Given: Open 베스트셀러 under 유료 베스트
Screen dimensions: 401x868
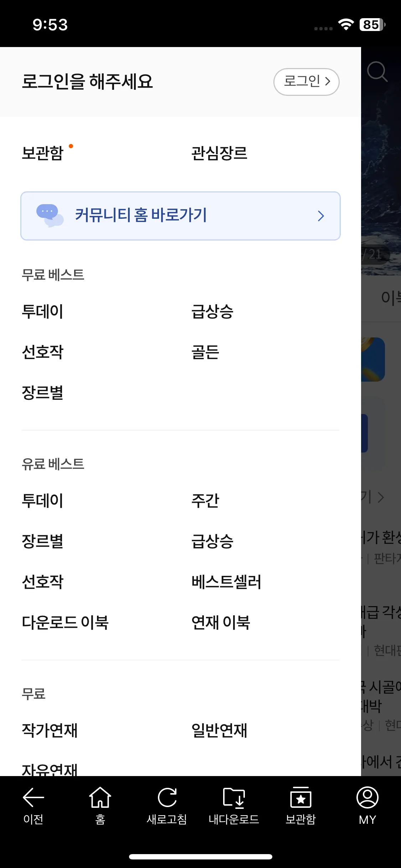Looking at the screenshot, I should tap(226, 582).
